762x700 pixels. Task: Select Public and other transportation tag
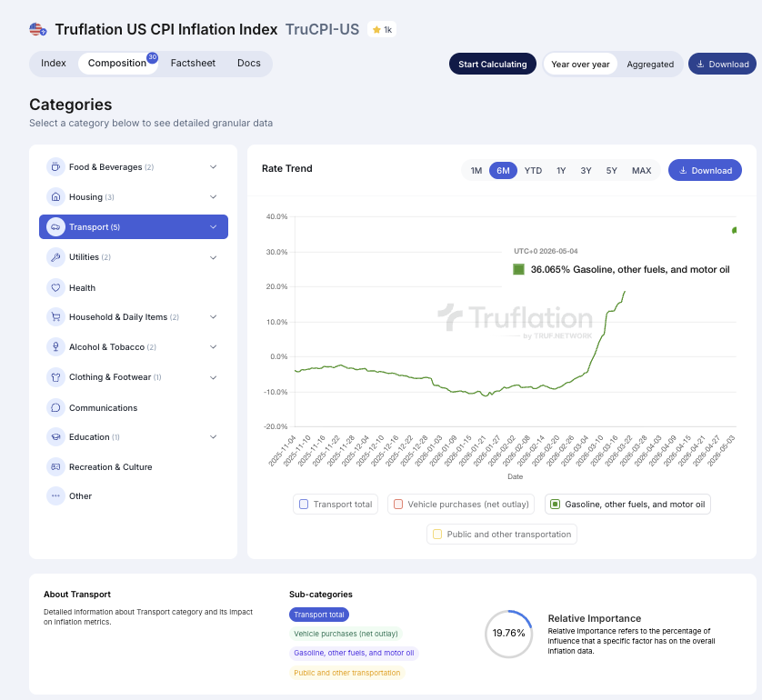(347, 673)
